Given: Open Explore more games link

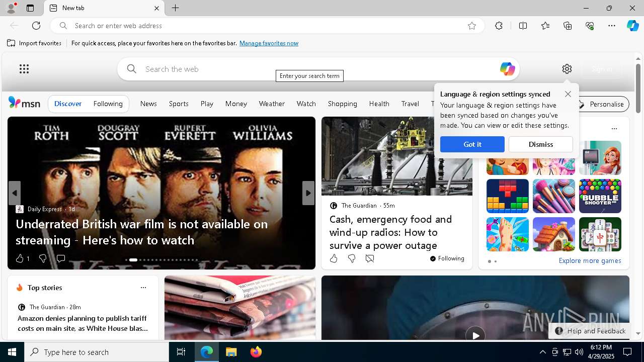Looking at the screenshot, I should (590, 260).
